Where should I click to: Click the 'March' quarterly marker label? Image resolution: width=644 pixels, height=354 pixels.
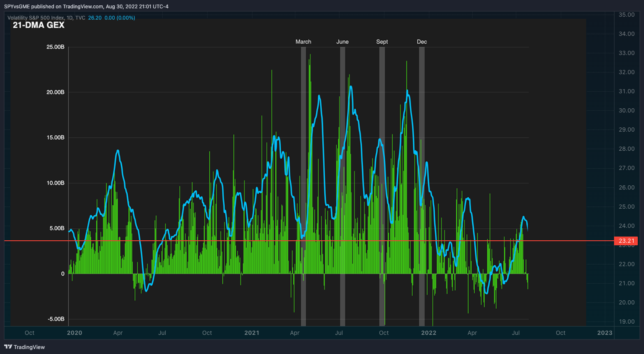[303, 42]
